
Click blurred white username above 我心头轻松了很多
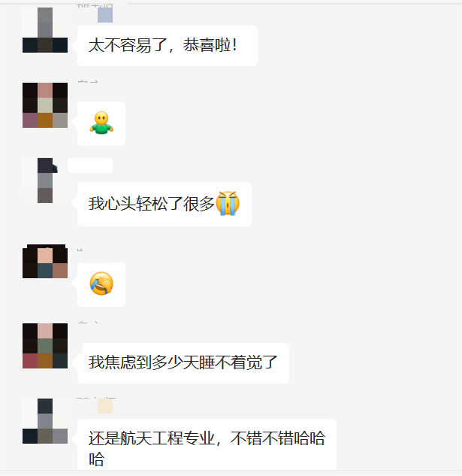pyautogui.click(x=90, y=165)
